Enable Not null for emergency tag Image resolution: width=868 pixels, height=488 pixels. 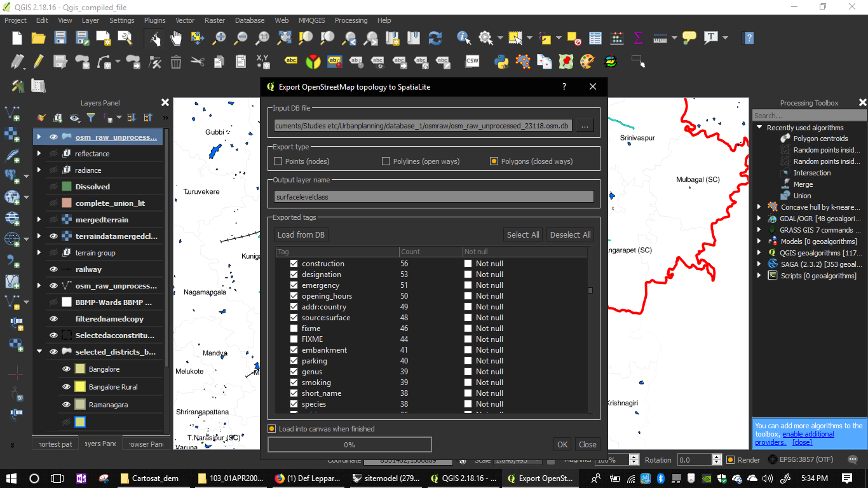(x=468, y=285)
